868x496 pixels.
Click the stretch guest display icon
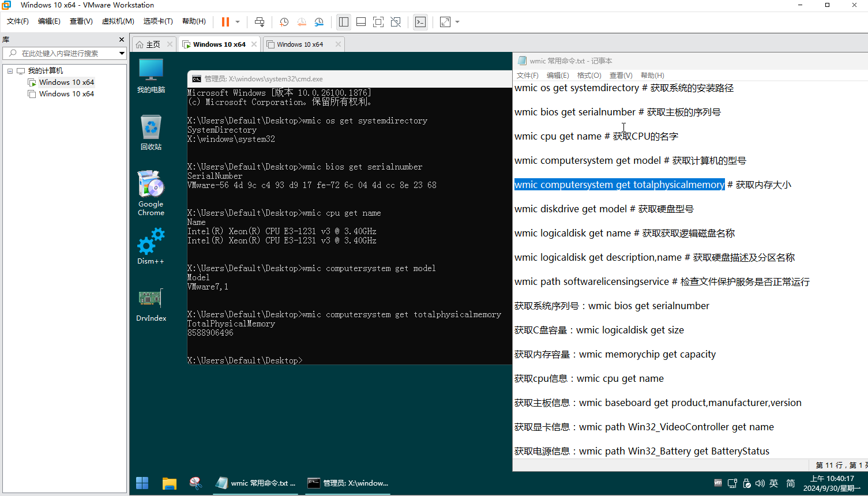(x=445, y=22)
